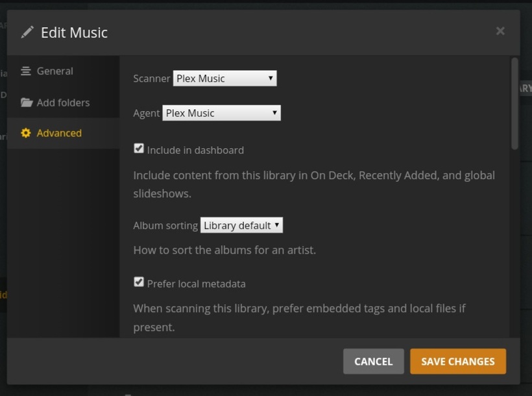Click the Add folders folder icon

point(26,103)
